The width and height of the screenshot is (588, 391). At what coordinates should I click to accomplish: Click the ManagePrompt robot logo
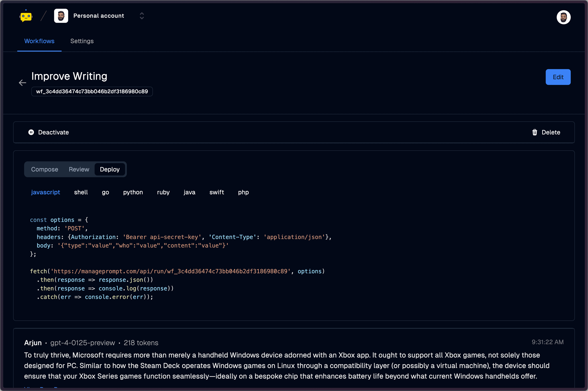(26, 16)
